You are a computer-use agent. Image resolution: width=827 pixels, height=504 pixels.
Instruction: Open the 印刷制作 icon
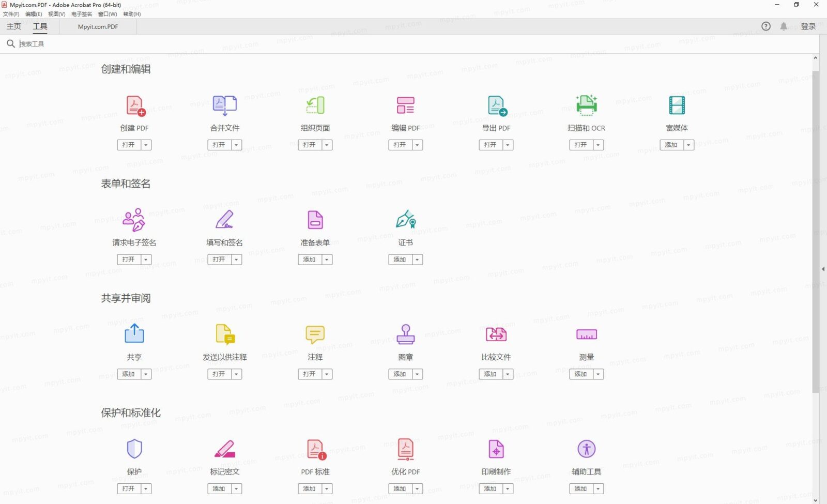pyautogui.click(x=496, y=449)
